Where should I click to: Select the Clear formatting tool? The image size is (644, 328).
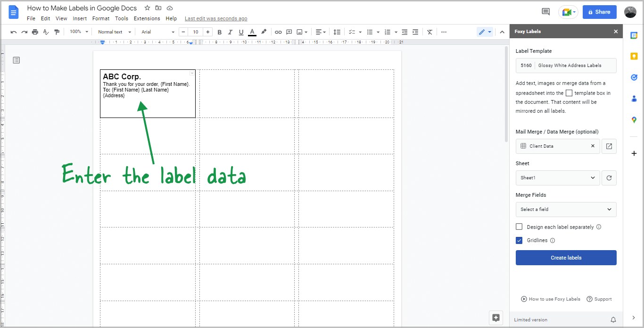click(x=429, y=32)
